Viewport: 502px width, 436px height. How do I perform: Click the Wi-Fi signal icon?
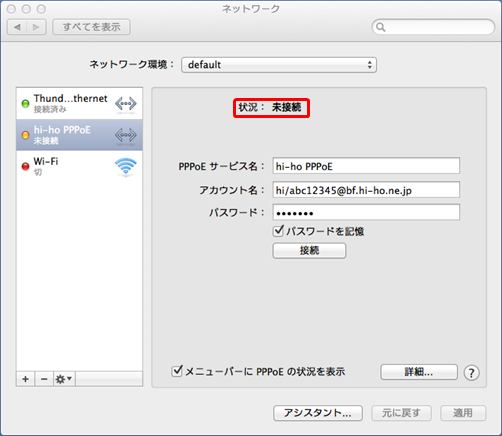click(x=126, y=167)
